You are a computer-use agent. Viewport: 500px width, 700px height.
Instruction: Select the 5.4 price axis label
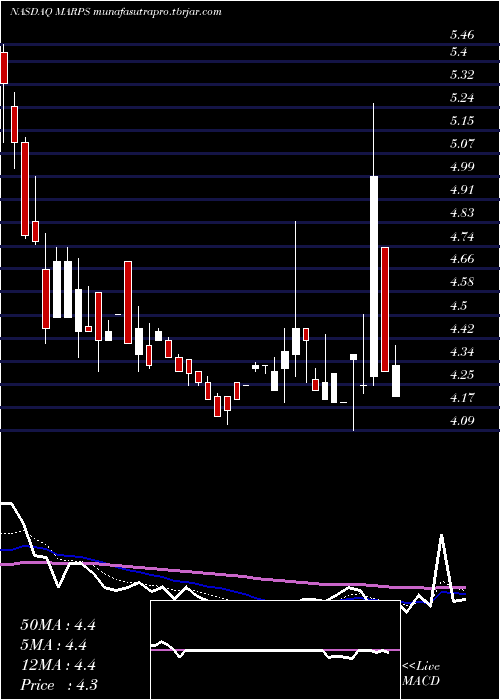[458, 52]
